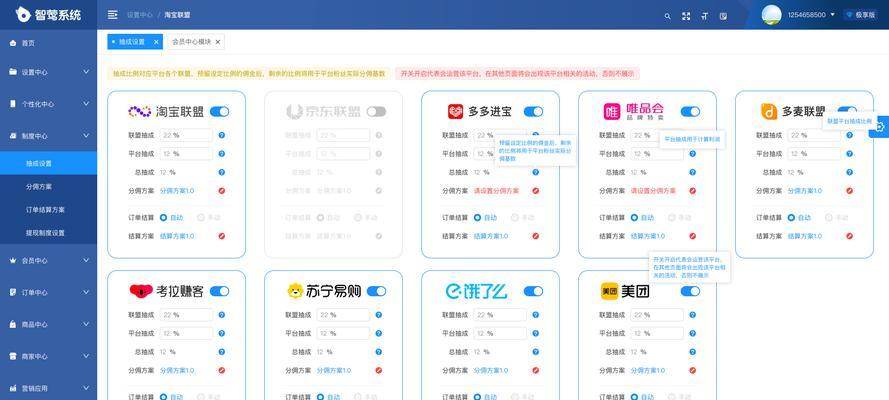Toggle the 考拉赚客 switch

pyautogui.click(x=219, y=291)
